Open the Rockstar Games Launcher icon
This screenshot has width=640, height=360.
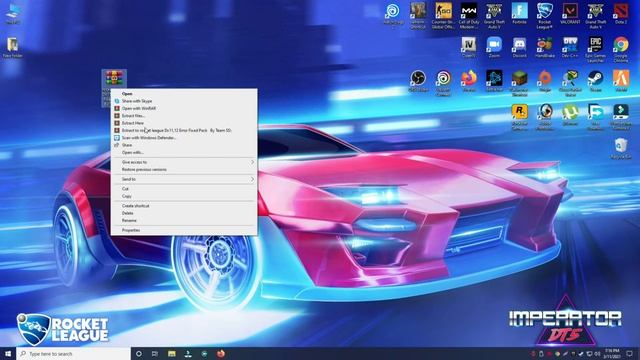519,117
